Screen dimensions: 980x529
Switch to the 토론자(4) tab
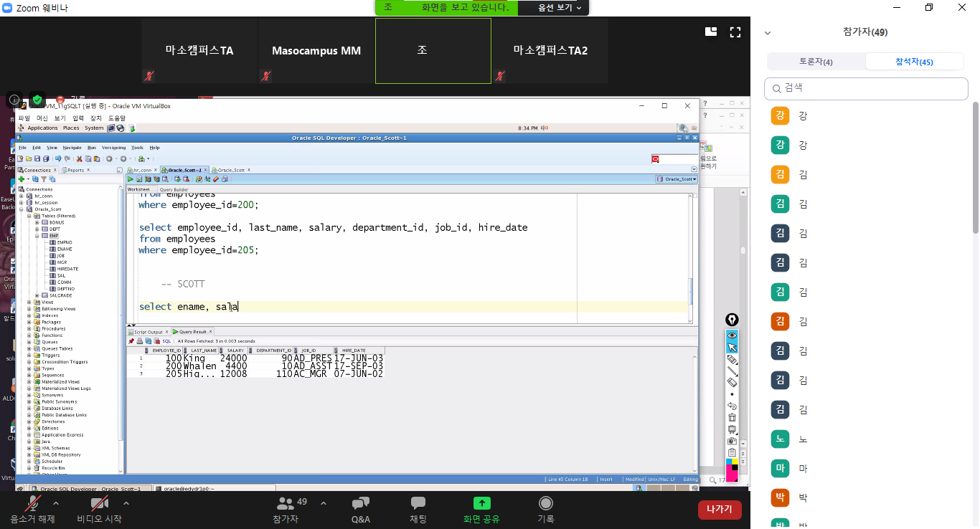[x=816, y=62]
